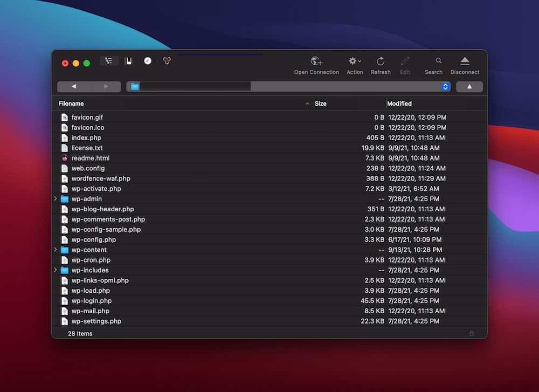
Task: Select the wp-load.php file name
Action: pos(91,291)
